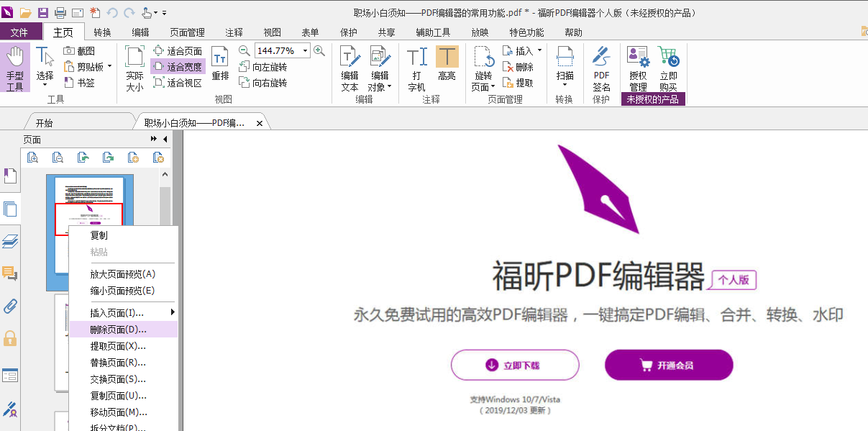Open the zoom percentage dropdown arrow
Viewport: 868px width, 431px height.
point(306,51)
